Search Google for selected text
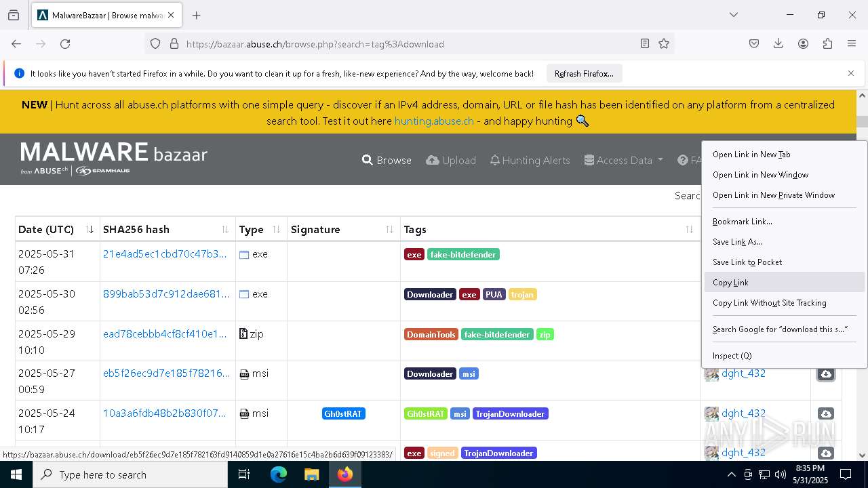This screenshot has height=488, width=868. pyautogui.click(x=785, y=329)
